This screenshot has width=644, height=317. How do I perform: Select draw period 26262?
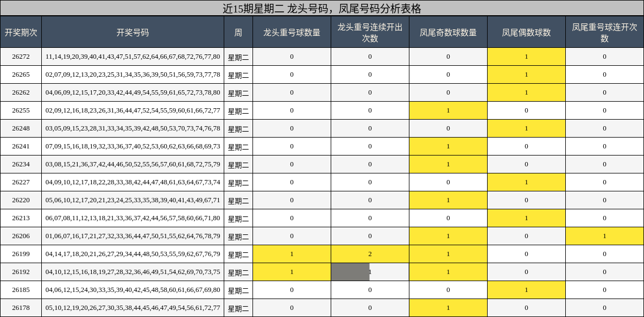tap(21, 92)
